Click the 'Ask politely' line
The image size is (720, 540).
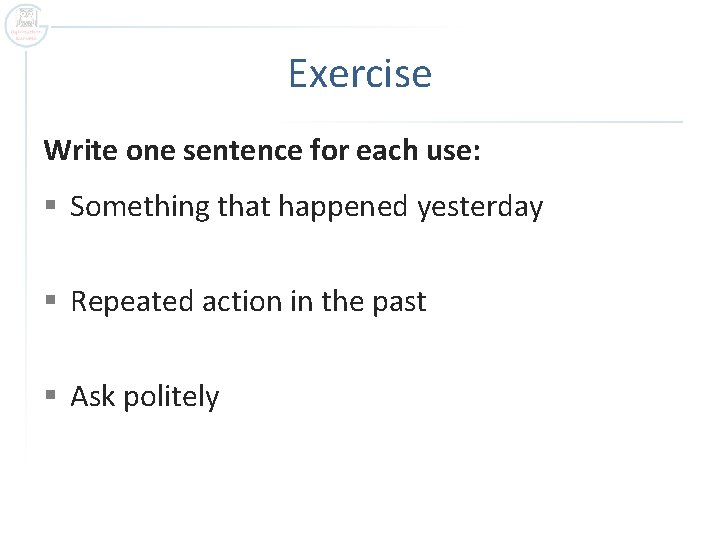click(x=144, y=397)
